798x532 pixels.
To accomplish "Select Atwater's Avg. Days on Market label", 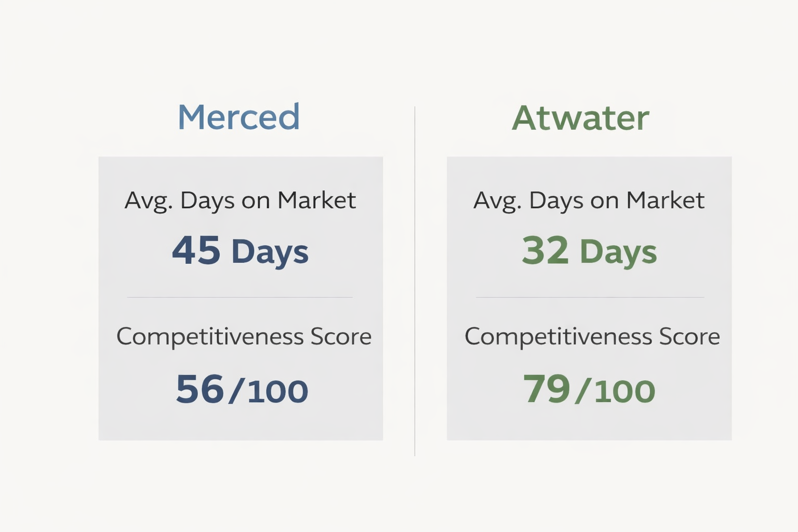I will [x=589, y=201].
